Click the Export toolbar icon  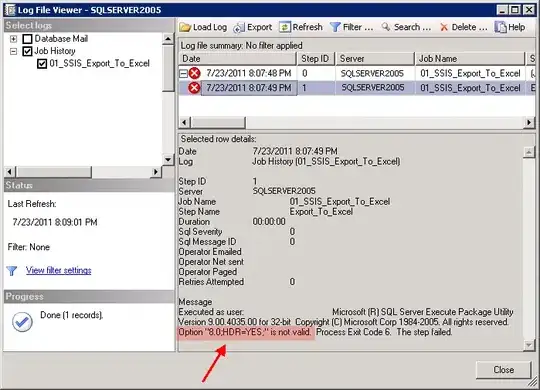pos(239,27)
